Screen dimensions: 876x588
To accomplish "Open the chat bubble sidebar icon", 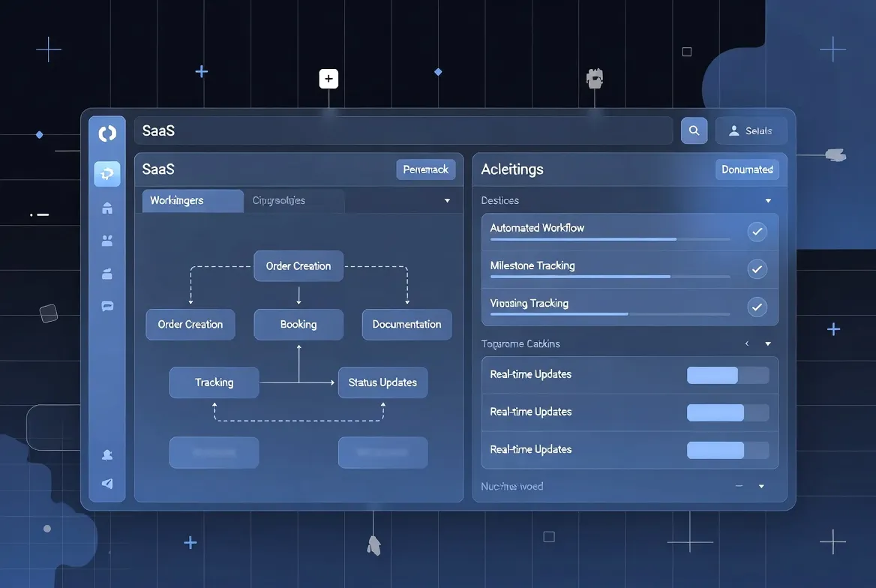I will (x=107, y=306).
